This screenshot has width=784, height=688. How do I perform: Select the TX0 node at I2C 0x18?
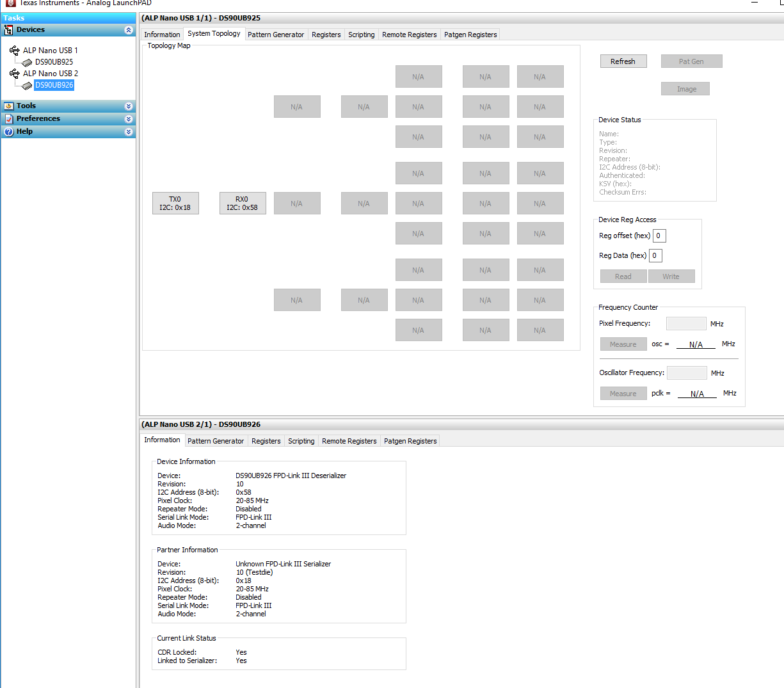(175, 203)
